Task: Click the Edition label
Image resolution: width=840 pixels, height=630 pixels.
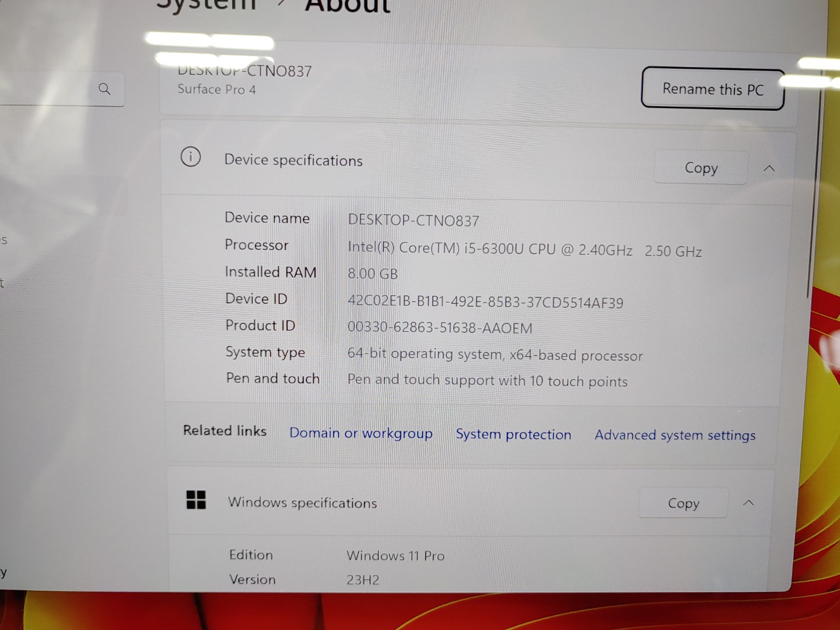Action: click(x=251, y=555)
